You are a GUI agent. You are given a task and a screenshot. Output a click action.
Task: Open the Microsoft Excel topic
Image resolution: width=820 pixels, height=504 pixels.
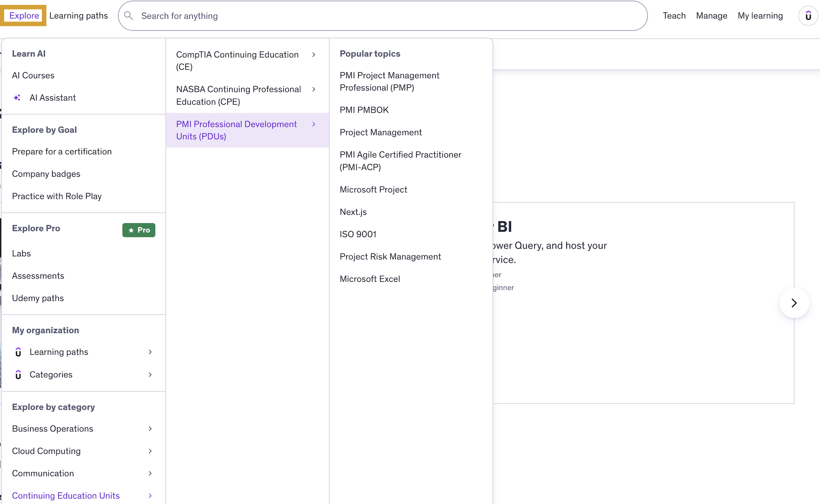point(370,279)
